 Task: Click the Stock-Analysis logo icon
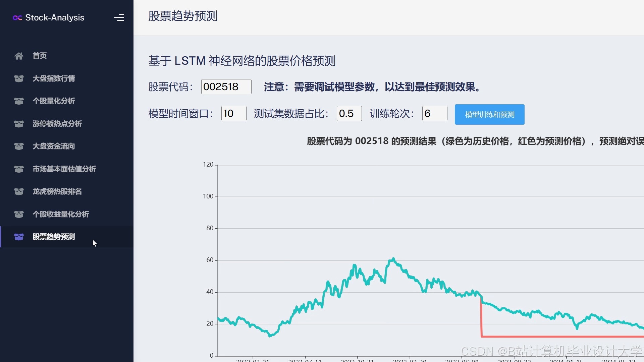tap(17, 18)
